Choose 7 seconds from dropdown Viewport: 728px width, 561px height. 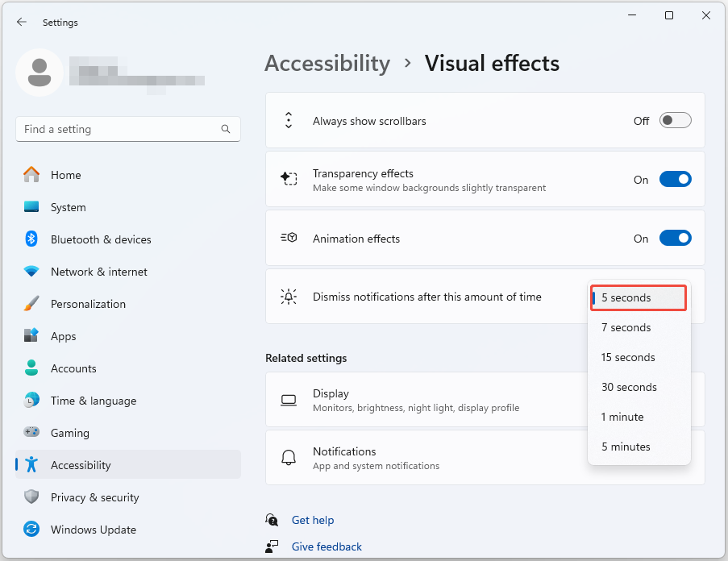pyautogui.click(x=626, y=327)
